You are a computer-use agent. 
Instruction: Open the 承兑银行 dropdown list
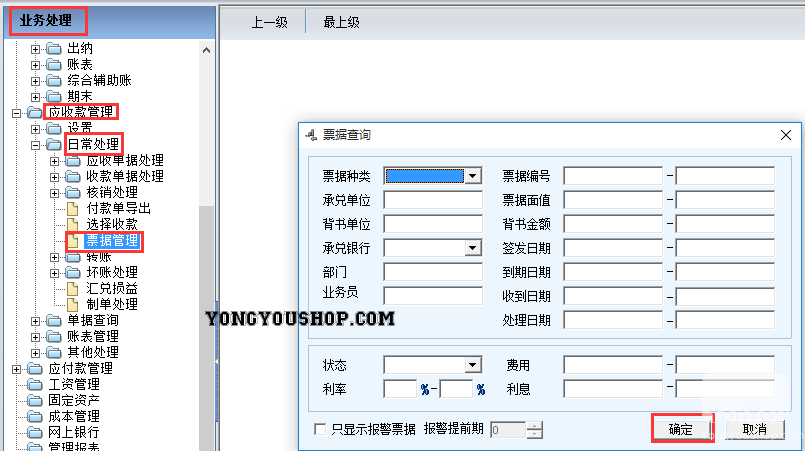point(473,248)
